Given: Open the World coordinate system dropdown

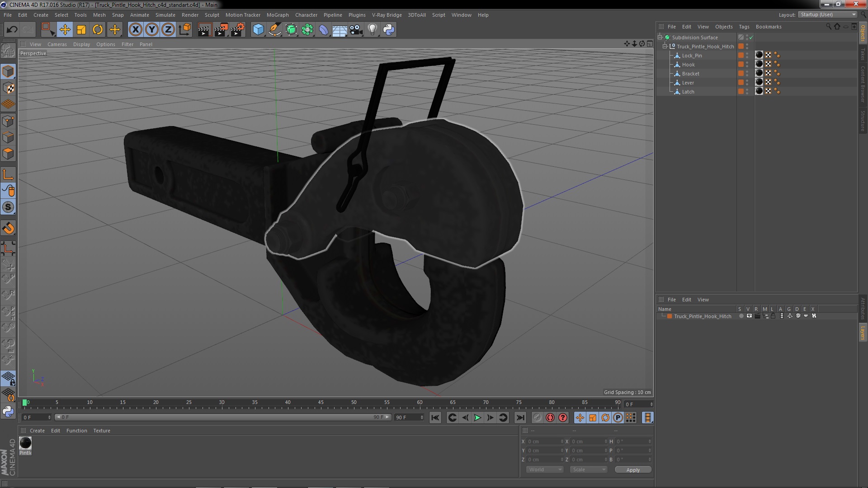Looking at the screenshot, I should point(545,469).
